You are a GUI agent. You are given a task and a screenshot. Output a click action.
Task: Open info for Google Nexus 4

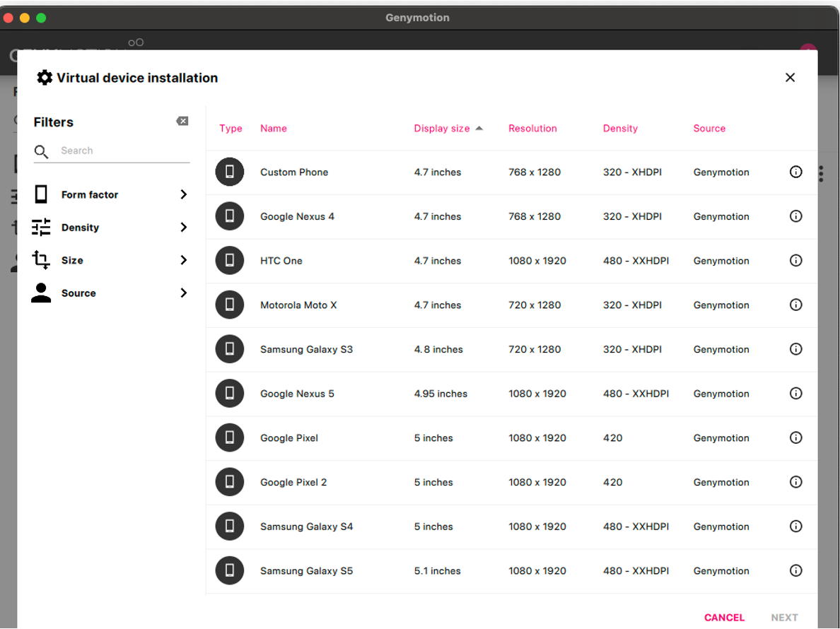[796, 216]
